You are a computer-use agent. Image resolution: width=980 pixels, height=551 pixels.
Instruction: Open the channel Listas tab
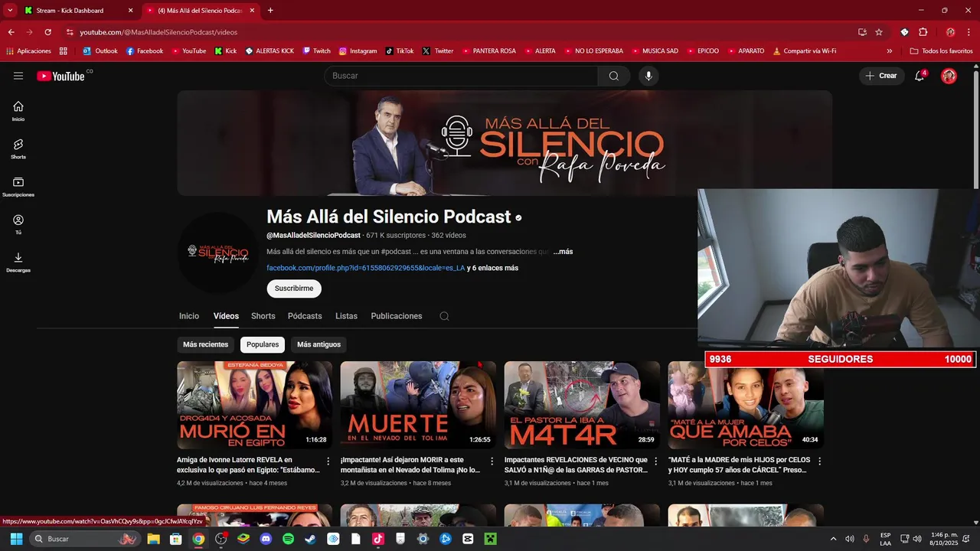click(x=346, y=316)
